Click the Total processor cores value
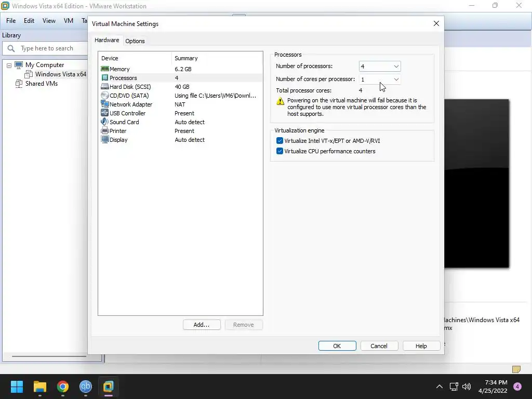Viewport: 532px width, 399px height. [x=361, y=90]
